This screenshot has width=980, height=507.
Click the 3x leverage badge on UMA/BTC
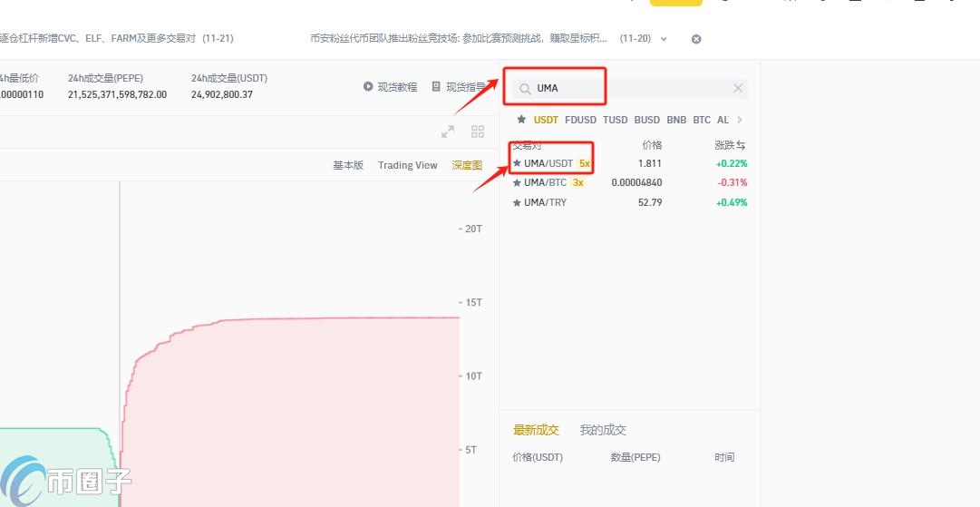(578, 182)
